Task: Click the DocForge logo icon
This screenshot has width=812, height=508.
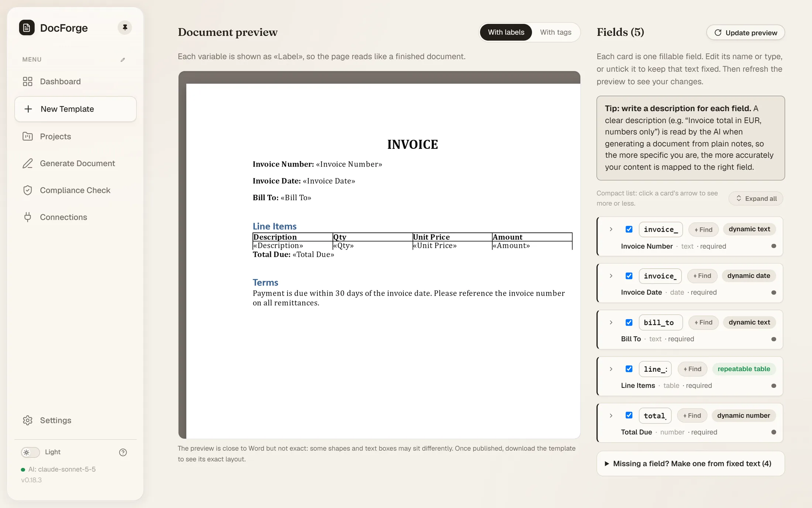Action: [x=27, y=28]
